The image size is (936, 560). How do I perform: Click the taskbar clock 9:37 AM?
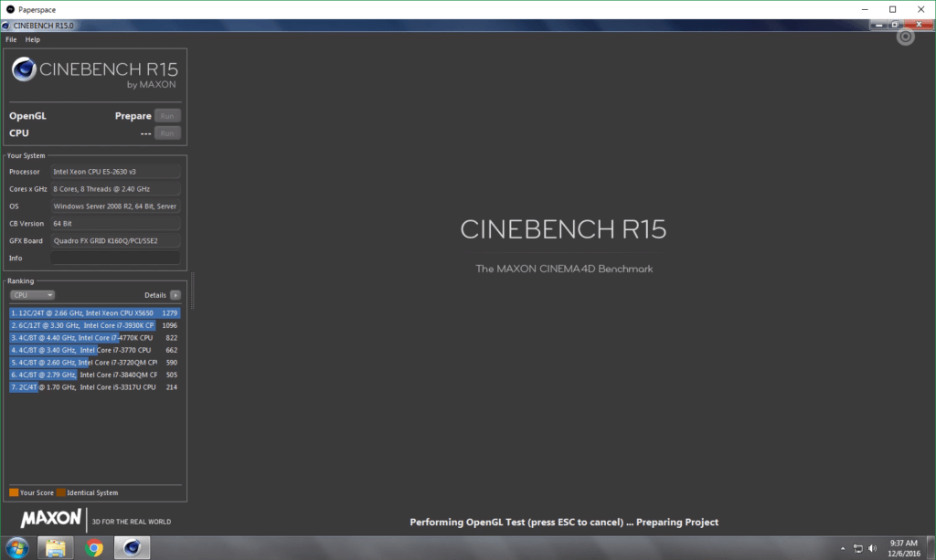[904, 544]
